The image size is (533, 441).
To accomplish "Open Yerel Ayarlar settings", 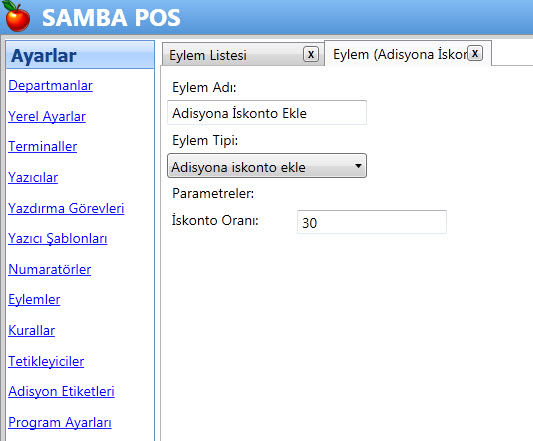I will [47, 117].
